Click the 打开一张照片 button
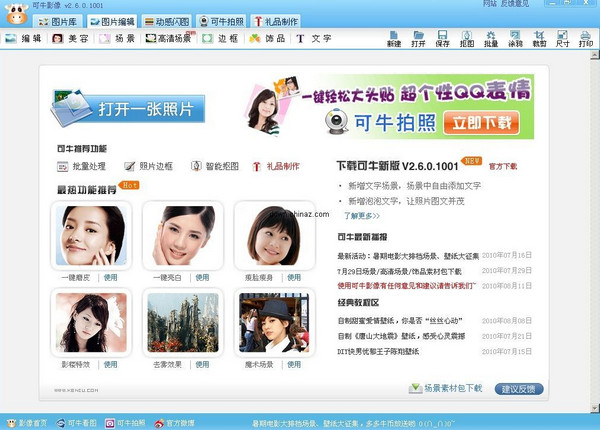600x430 pixels. tap(128, 109)
